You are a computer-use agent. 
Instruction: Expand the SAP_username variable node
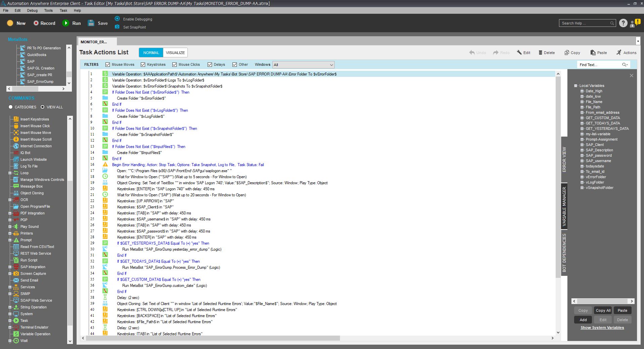(x=582, y=161)
